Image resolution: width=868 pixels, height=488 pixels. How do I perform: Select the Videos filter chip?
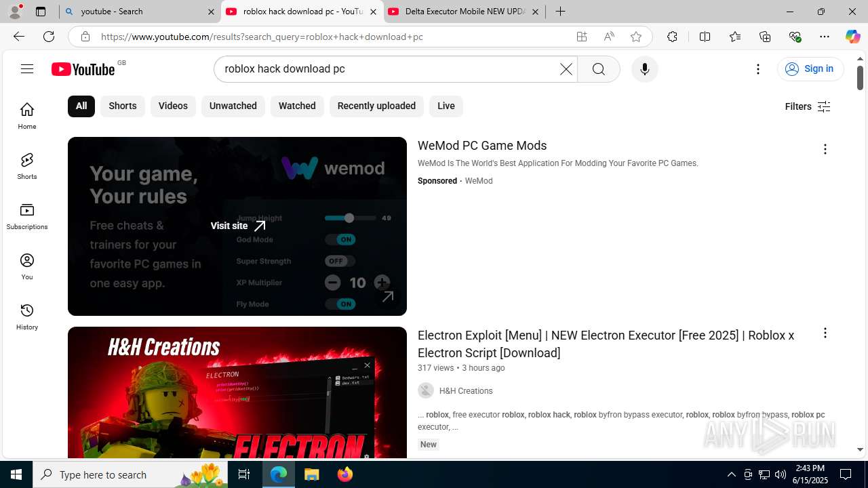173,106
